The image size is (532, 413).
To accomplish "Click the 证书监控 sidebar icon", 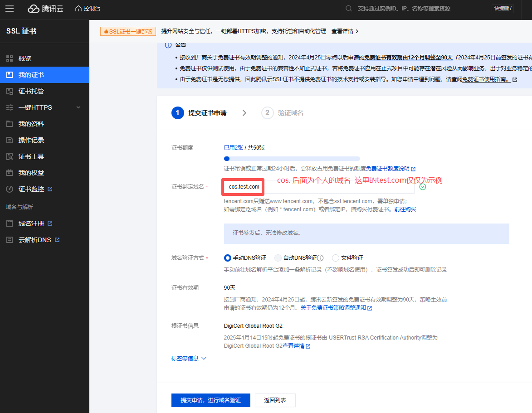I will pyautogui.click(x=10, y=189).
